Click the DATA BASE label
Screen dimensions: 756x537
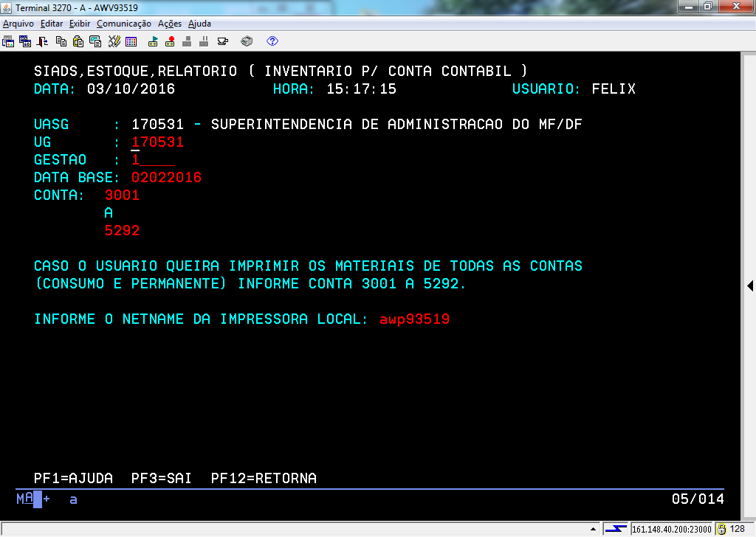point(77,177)
